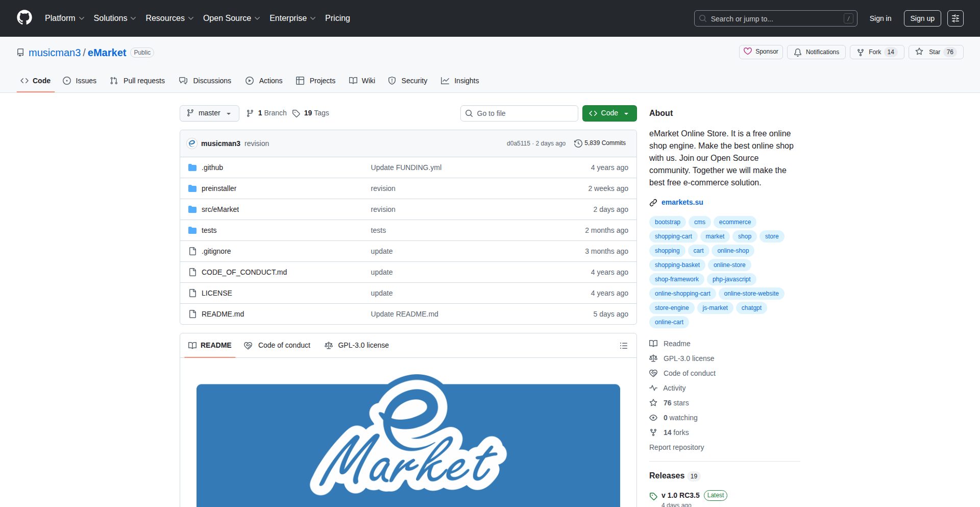The height and width of the screenshot is (507, 980).
Task: Click the README.md file icon
Action: pos(192,313)
